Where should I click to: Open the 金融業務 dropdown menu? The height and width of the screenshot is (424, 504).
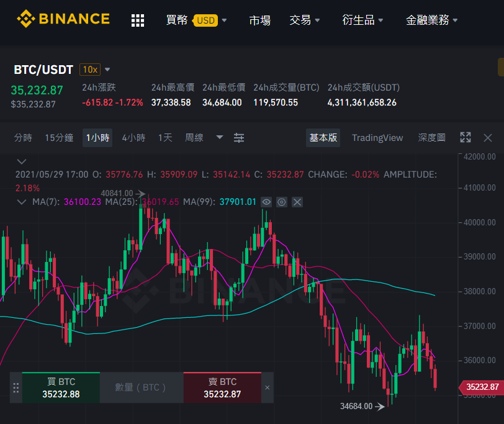(x=431, y=20)
